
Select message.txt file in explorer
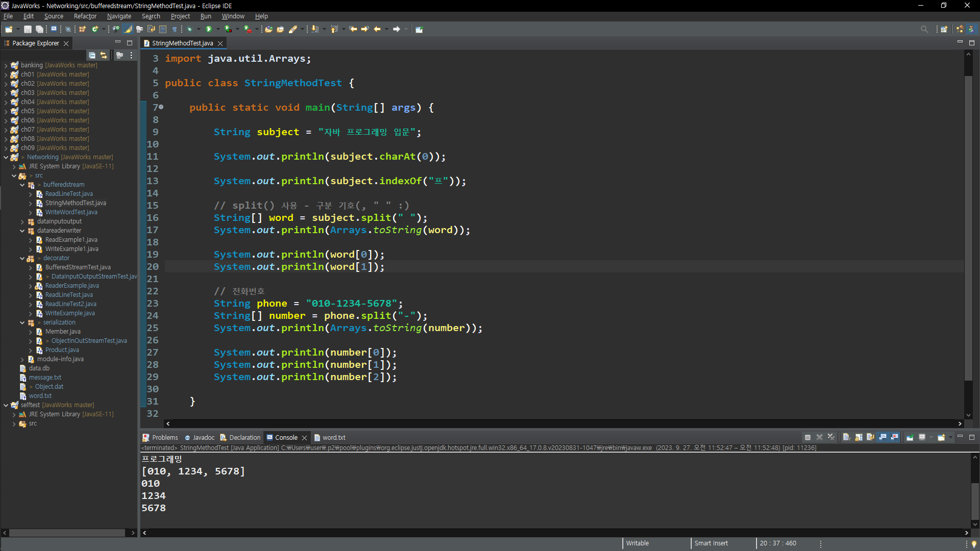45,378
